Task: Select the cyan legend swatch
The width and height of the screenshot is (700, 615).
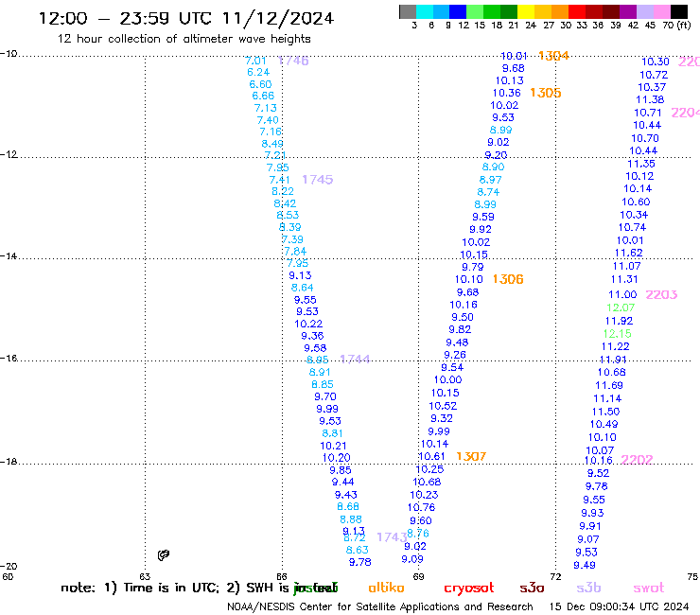Action: coord(424,11)
